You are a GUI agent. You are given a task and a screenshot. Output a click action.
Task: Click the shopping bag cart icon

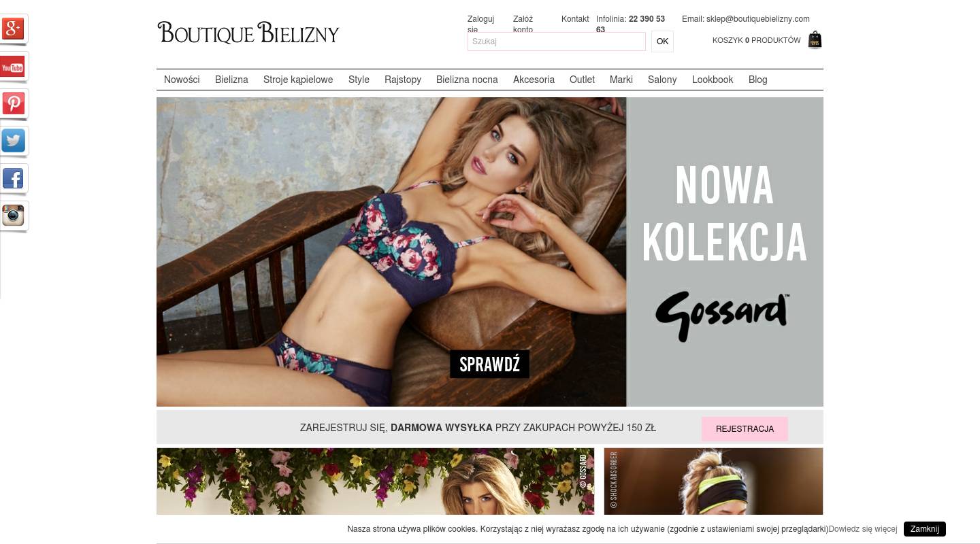815,40
